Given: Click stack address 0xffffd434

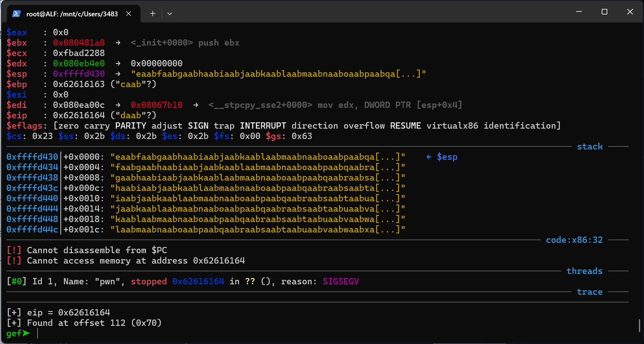Looking at the screenshot, I should pos(32,167).
